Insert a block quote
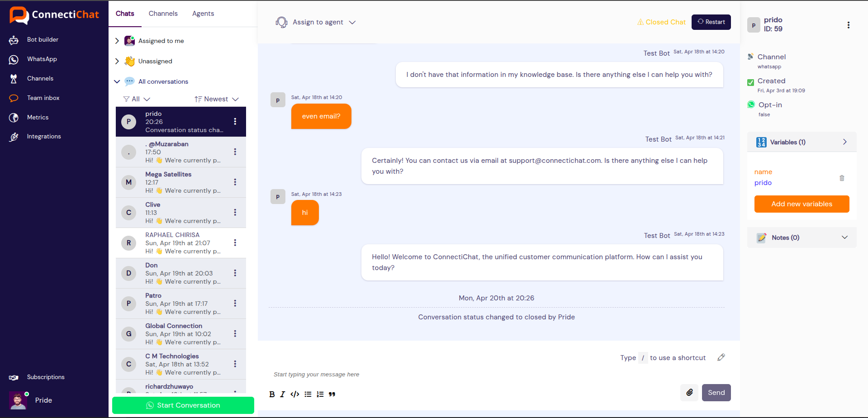This screenshot has height=418, width=868. pos(332,394)
